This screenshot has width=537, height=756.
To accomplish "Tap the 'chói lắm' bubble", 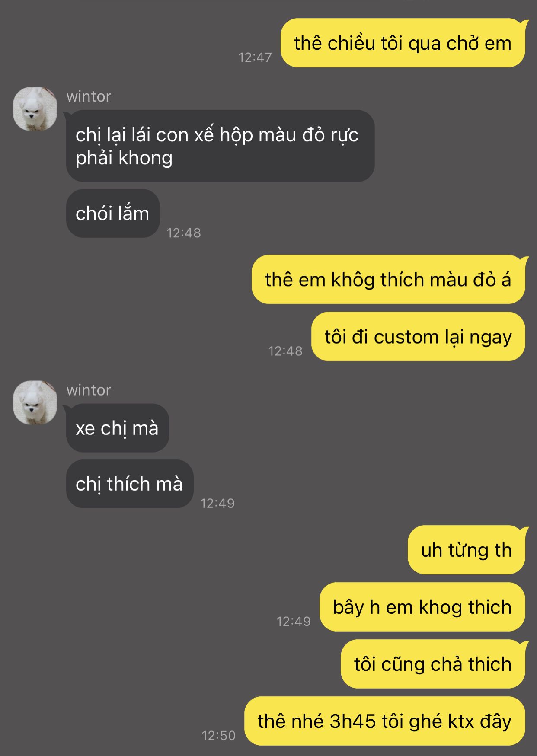I will tap(113, 213).
